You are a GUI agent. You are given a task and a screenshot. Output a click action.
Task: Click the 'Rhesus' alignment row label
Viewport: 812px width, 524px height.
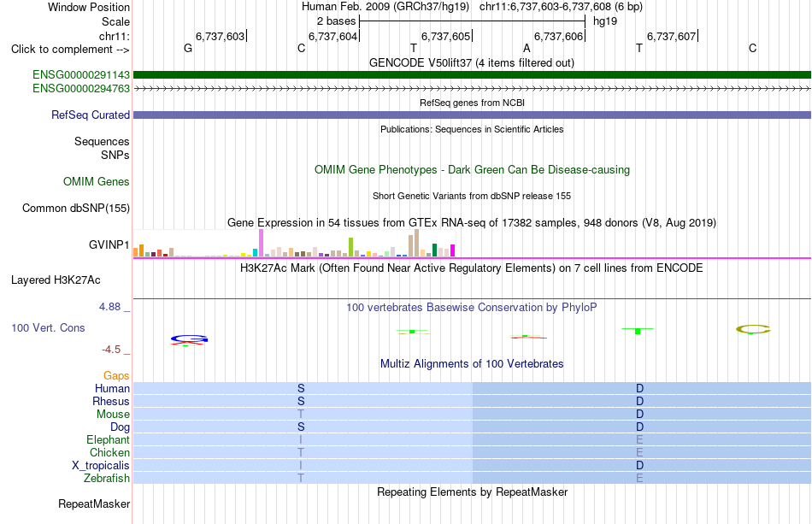[111, 401]
